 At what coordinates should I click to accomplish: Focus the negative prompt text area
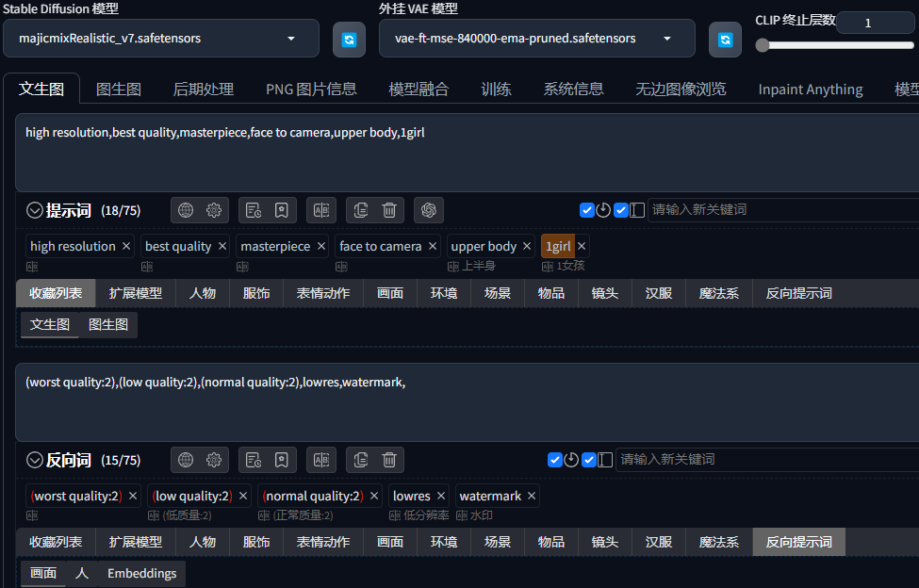coord(468,401)
